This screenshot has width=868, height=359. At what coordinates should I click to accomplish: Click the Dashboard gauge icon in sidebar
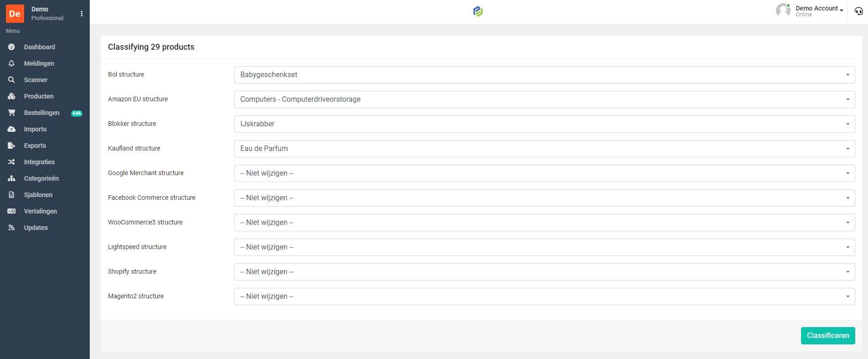pos(11,47)
